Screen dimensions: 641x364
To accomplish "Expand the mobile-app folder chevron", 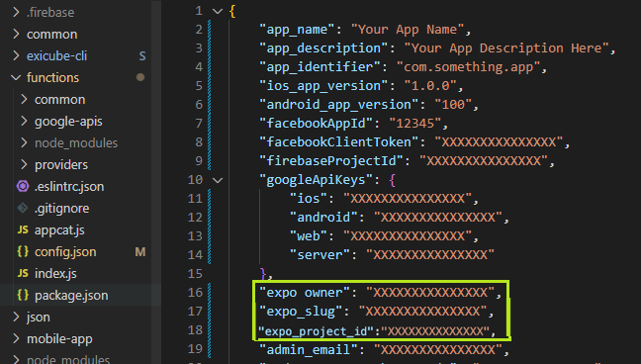I will [x=16, y=338].
